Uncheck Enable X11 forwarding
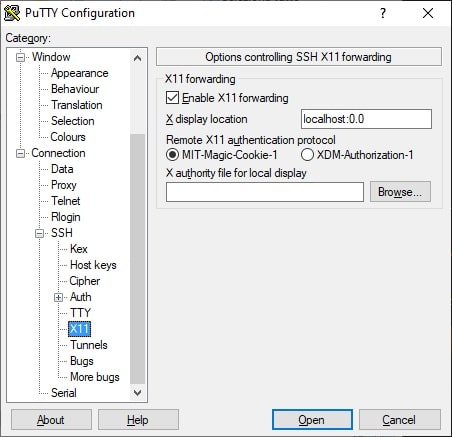This screenshot has height=437, width=452. (172, 98)
